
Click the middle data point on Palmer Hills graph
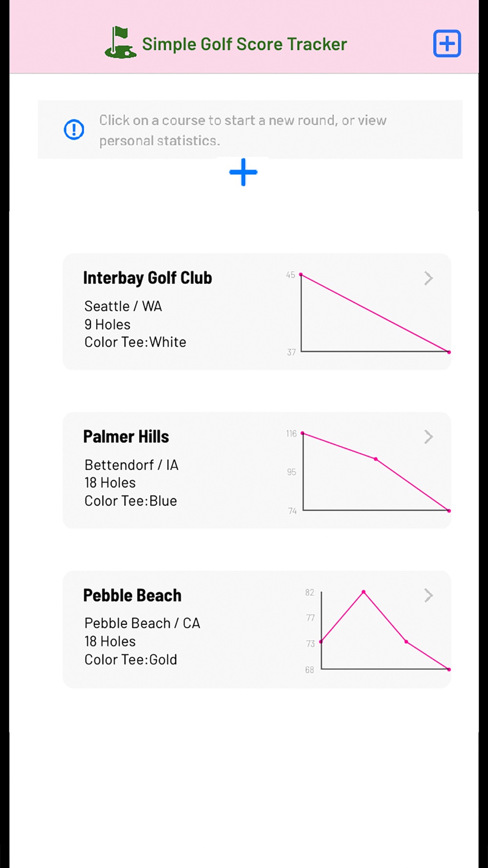(375, 459)
